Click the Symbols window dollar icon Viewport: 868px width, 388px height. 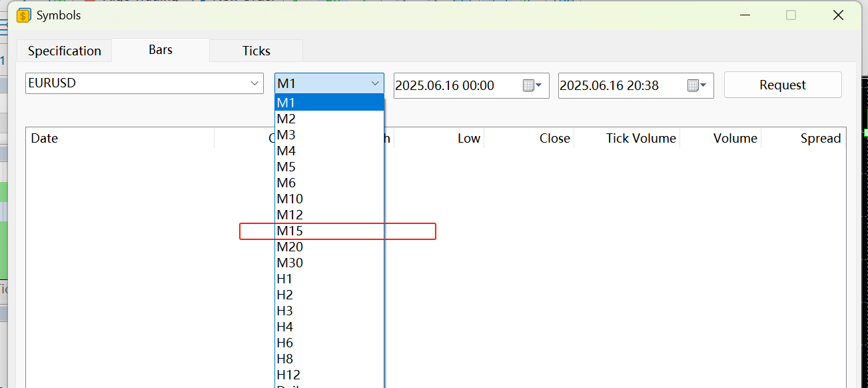click(x=24, y=15)
